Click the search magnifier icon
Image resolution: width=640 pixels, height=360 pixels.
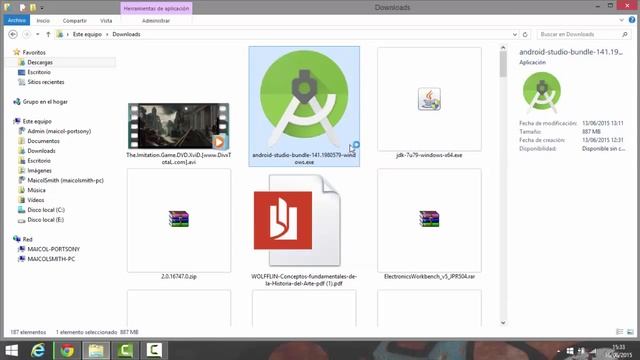coord(625,34)
